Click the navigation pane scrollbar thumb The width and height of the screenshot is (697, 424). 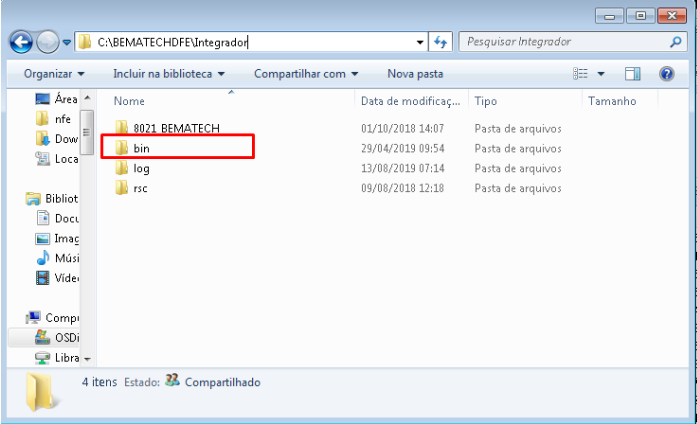coord(87,132)
